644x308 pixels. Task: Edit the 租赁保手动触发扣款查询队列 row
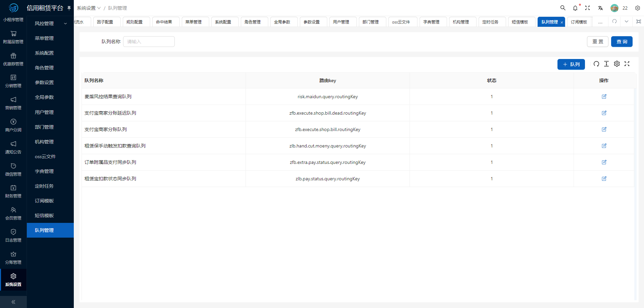pos(604,146)
